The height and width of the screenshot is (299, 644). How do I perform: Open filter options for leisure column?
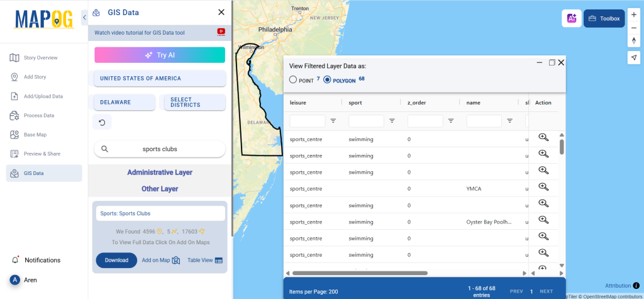pyautogui.click(x=333, y=121)
